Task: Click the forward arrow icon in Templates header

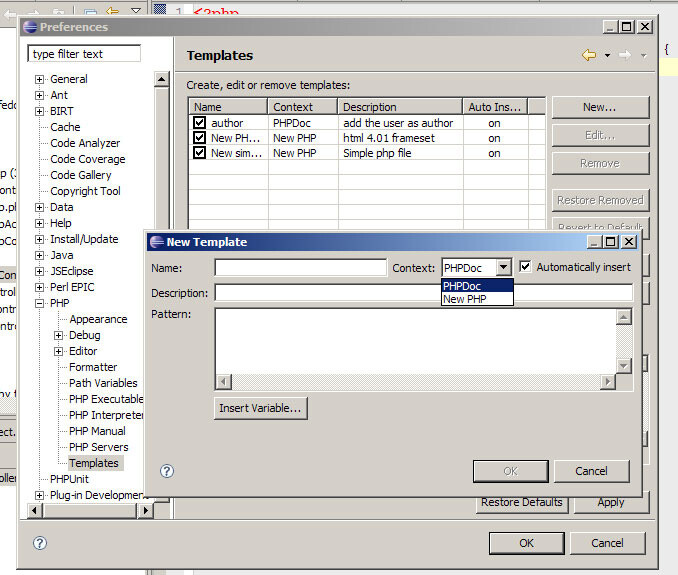Action: [x=625, y=55]
